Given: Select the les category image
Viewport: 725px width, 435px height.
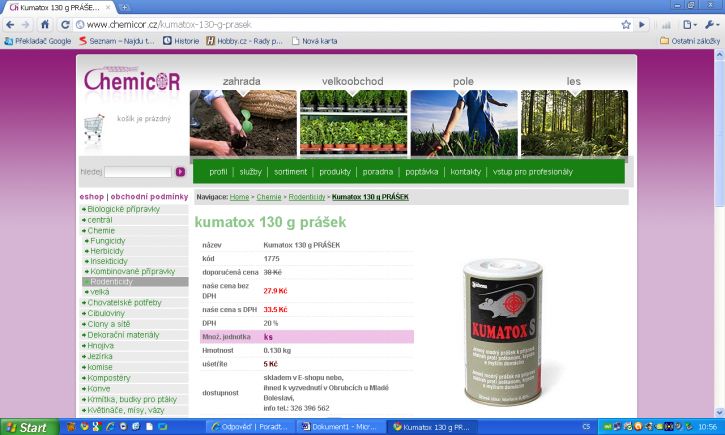Looking at the screenshot, I should [575, 123].
